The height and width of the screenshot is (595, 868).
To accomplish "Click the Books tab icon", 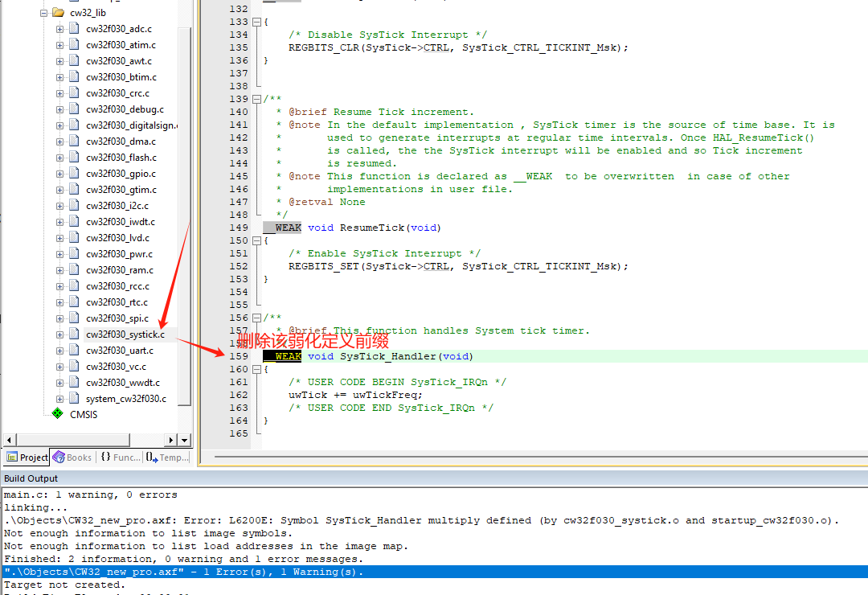I will [59, 457].
